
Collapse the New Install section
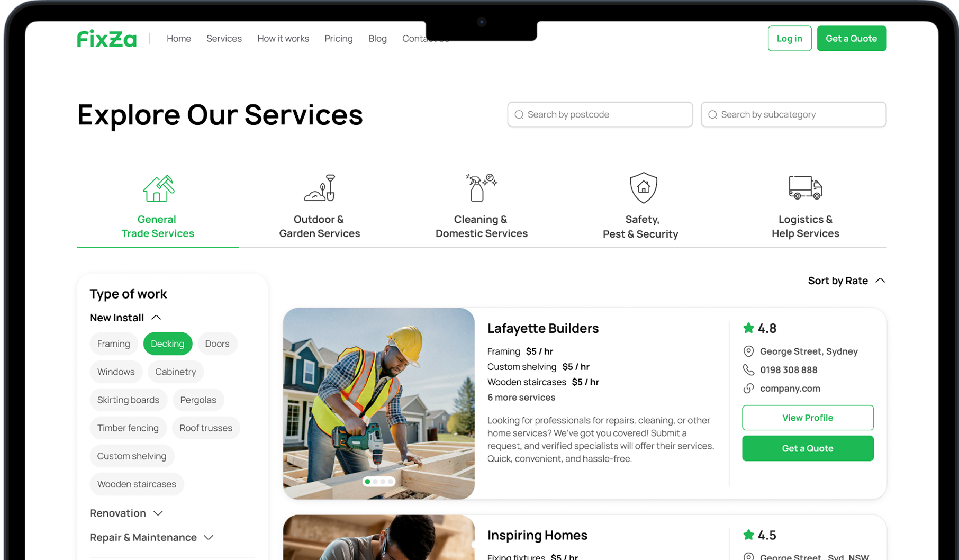[125, 318]
